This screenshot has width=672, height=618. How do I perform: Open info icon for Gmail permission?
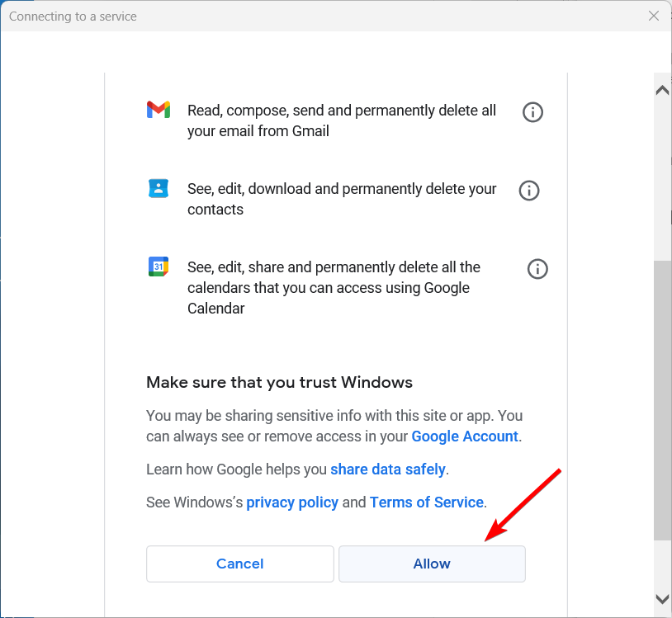[x=532, y=112]
